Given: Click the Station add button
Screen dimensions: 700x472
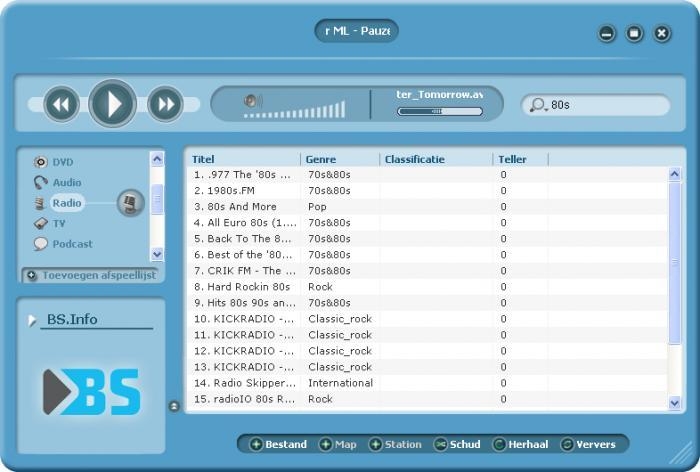Looking at the screenshot, I should click(x=396, y=444).
